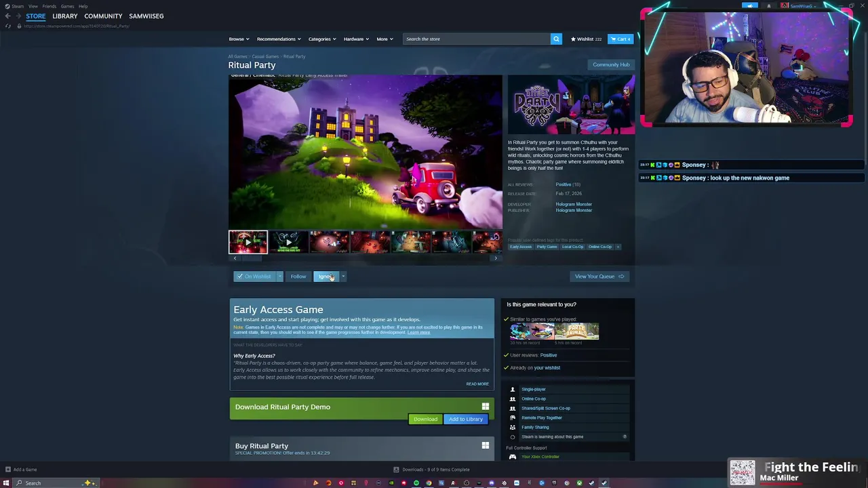This screenshot has height=488, width=868.
Task: Open the Help menu
Action: (x=83, y=6)
